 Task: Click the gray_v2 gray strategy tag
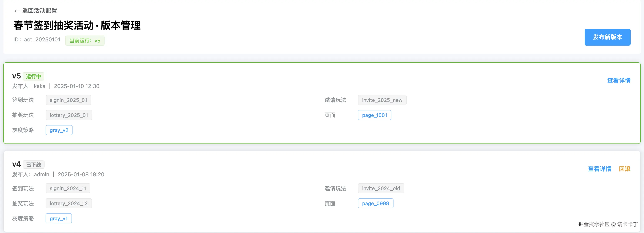pyautogui.click(x=59, y=130)
